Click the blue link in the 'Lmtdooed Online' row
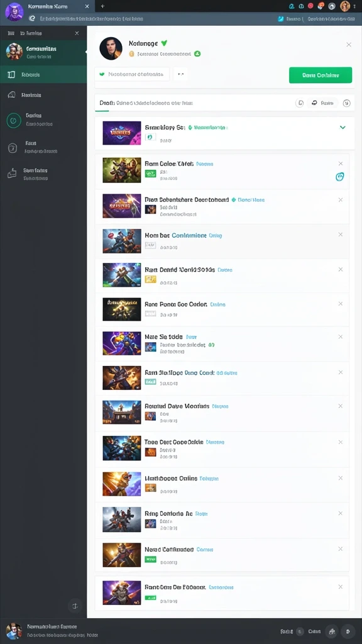 (x=209, y=479)
